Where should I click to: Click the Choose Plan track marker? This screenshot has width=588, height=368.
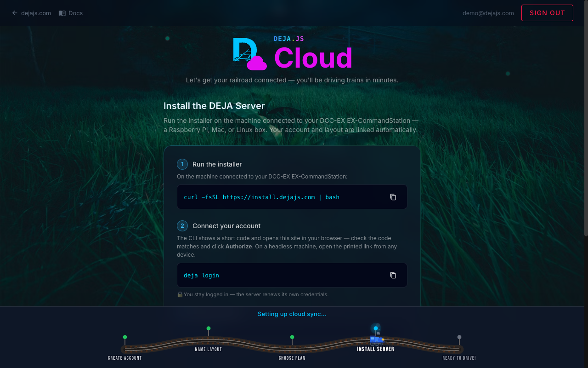pos(292,337)
